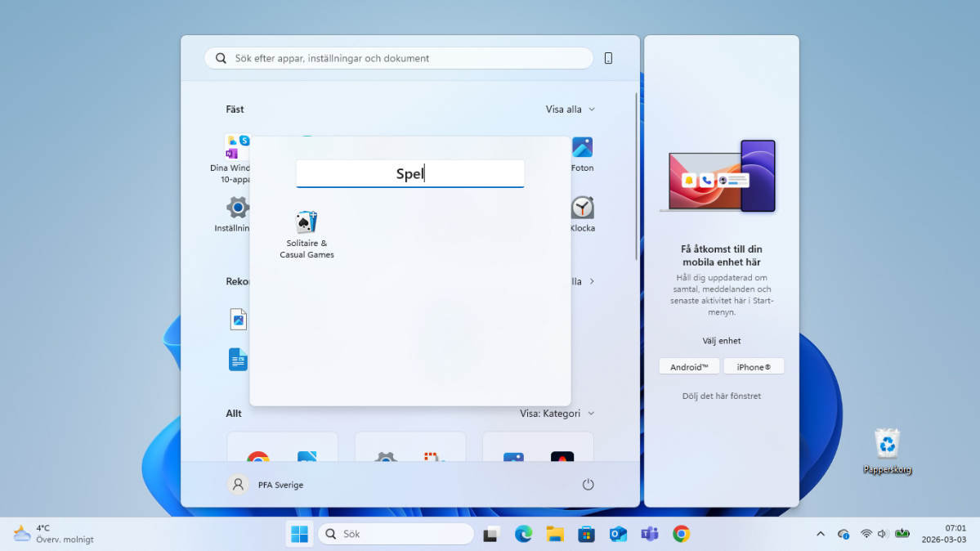The width and height of the screenshot is (980, 551).
Task: Click the power button icon
Action: point(588,485)
